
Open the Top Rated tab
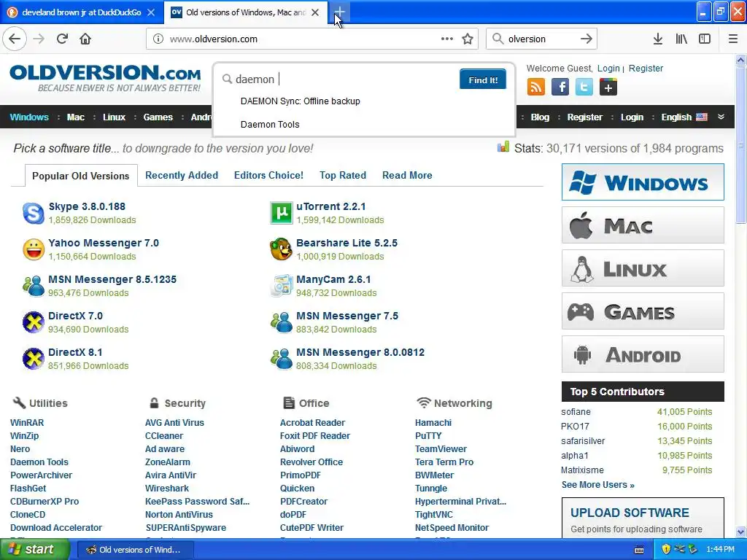coord(343,175)
